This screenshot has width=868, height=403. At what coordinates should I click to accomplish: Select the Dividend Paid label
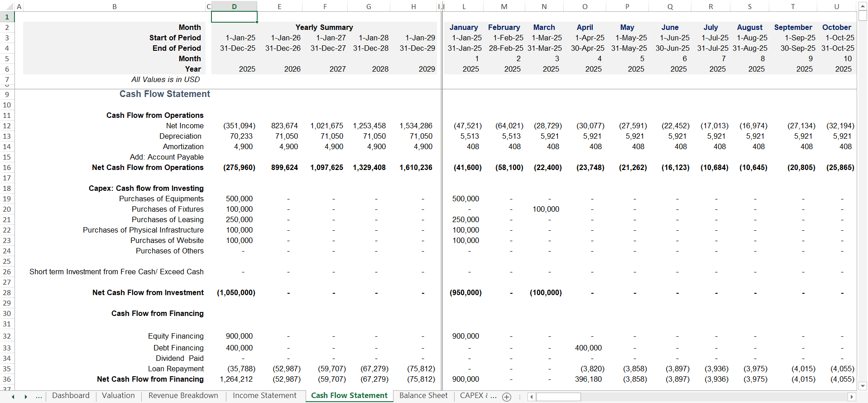[x=180, y=358]
